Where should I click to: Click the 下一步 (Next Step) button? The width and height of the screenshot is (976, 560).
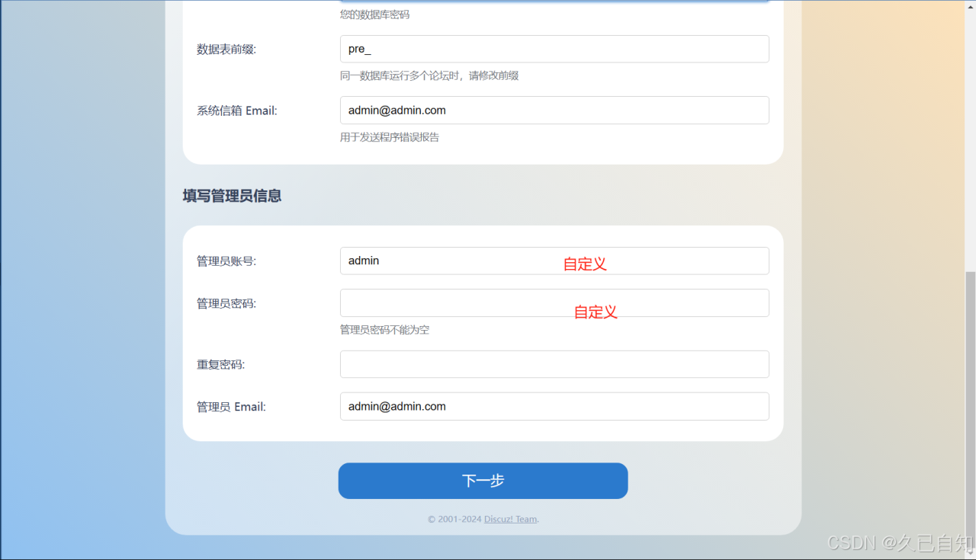coord(483,481)
